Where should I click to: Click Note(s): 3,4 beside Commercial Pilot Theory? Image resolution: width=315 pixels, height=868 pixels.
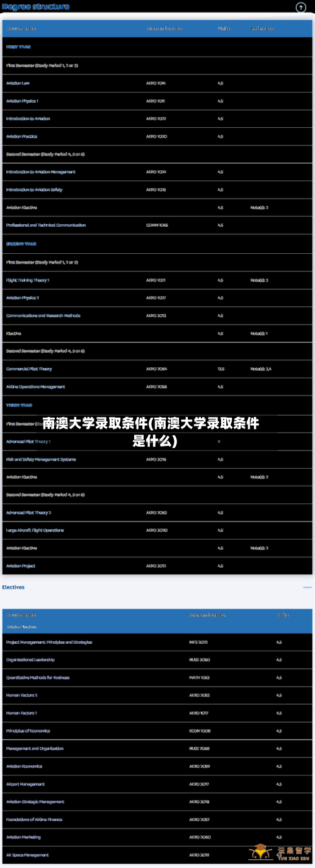[x=261, y=369]
